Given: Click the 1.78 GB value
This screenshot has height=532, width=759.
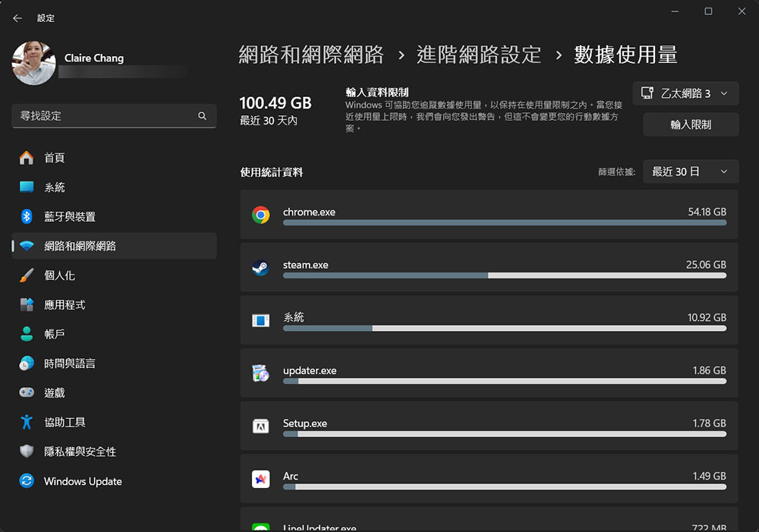Looking at the screenshot, I should pyautogui.click(x=710, y=423).
